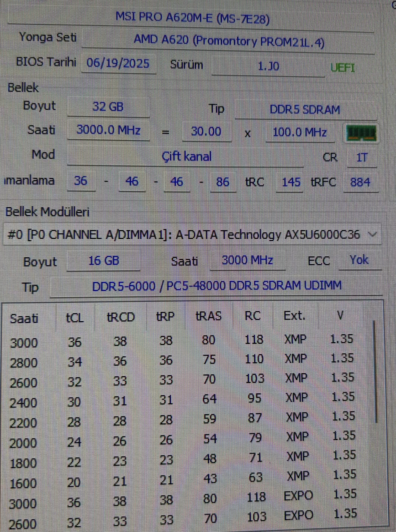The height and width of the screenshot is (532, 396).
Task: Click tRAS value 75 in the 2800 row
Action: pyautogui.click(x=209, y=360)
